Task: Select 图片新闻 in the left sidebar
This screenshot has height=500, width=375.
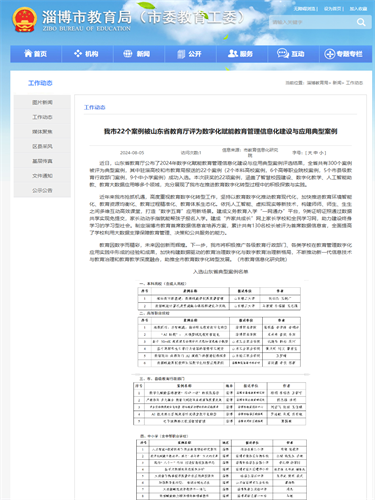Action: 42,102
